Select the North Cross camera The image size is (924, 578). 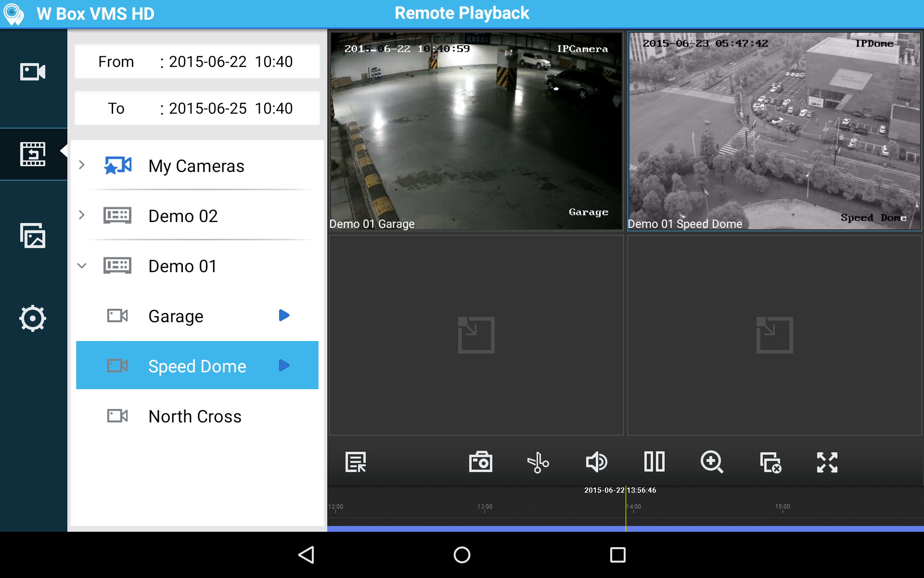(195, 416)
